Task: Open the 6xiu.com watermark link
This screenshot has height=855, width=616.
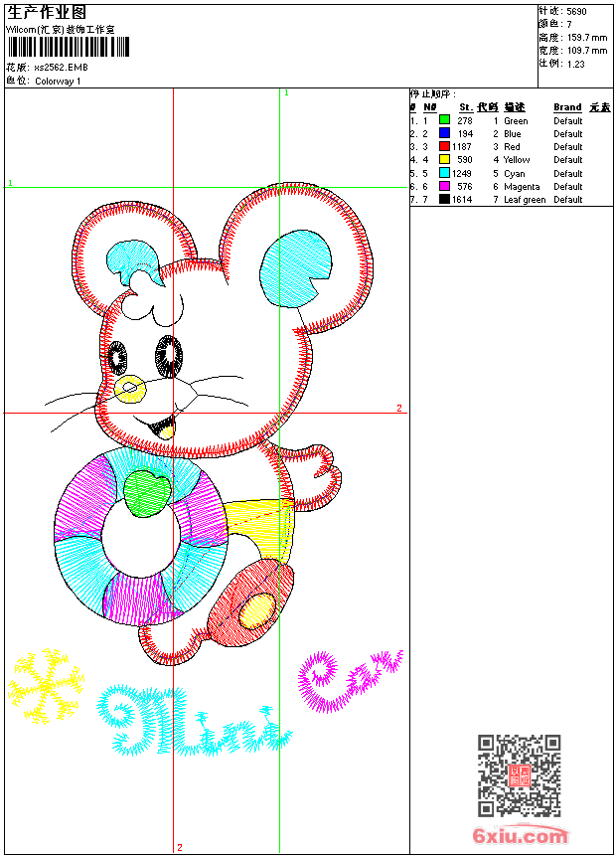Action: (x=520, y=835)
